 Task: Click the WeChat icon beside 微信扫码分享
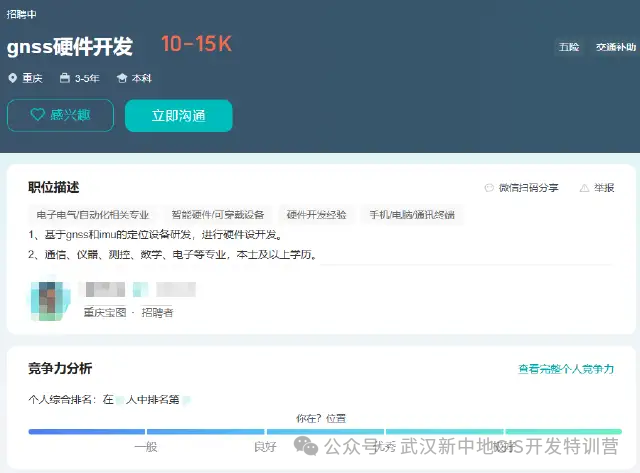coord(489,188)
